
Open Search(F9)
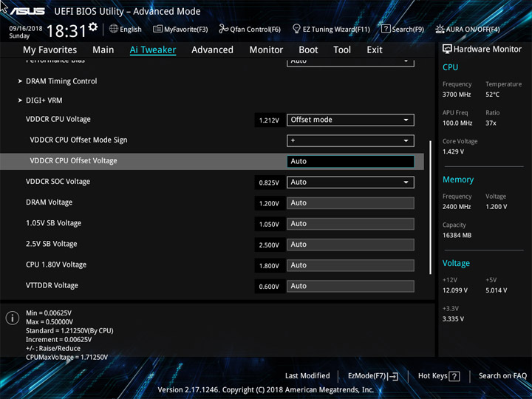(x=403, y=29)
